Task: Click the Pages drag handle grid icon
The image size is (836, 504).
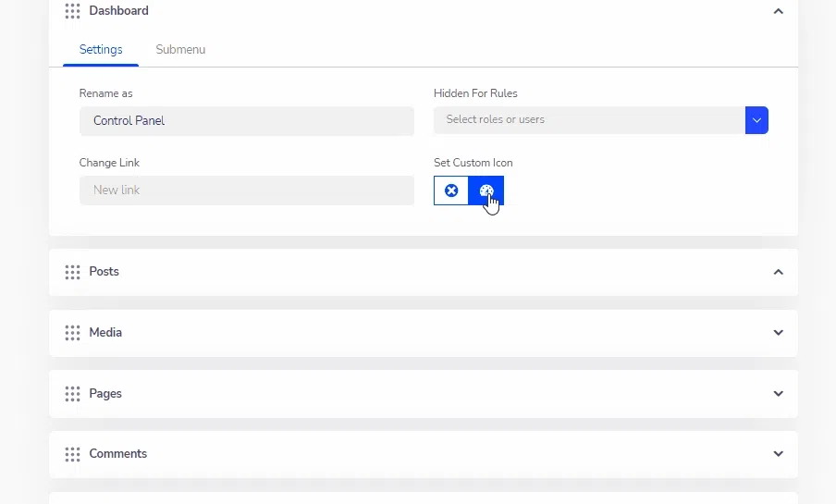Action: (72, 394)
